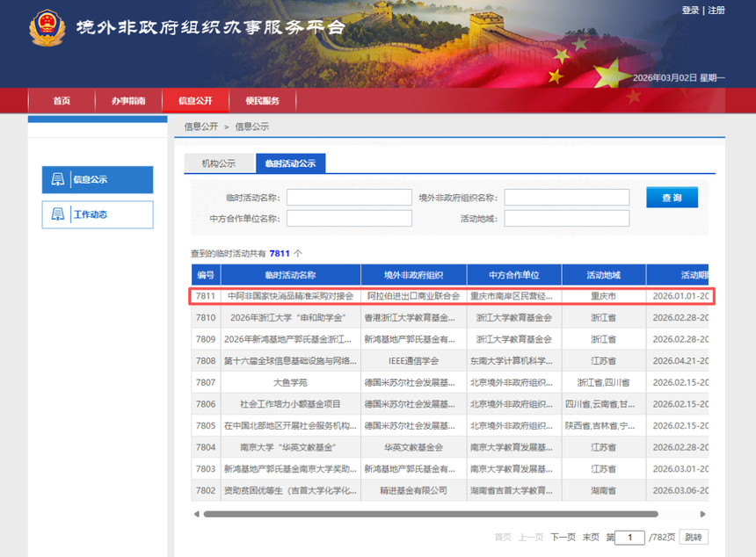Screen dimensions: 756x557
Task: Open the 信息公开 navigation menu
Action: tap(195, 101)
